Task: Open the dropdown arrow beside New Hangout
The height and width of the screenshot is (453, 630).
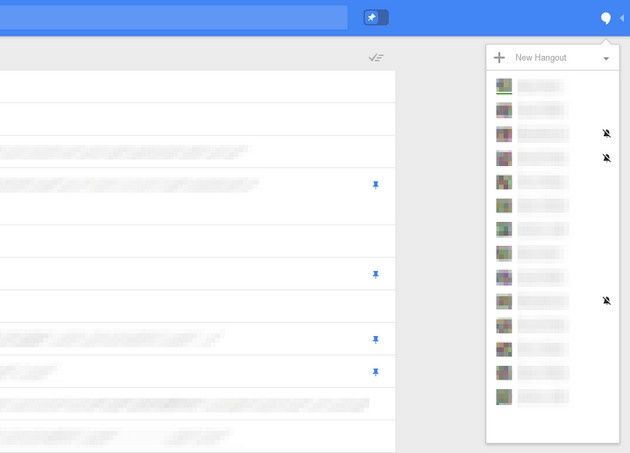Action: click(606, 59)
